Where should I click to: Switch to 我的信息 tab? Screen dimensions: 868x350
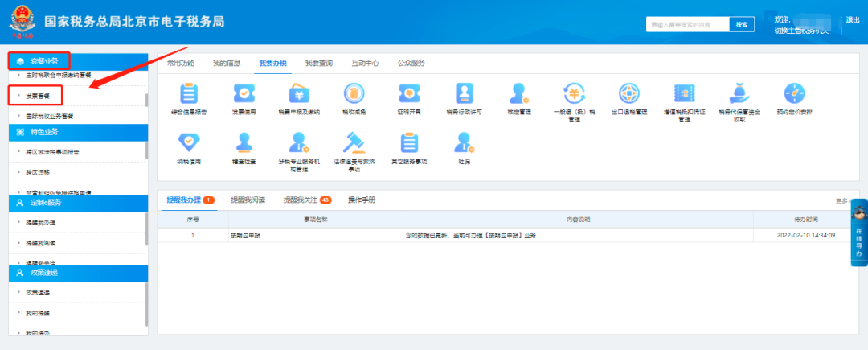pyautogui.click(x=227, y=63)
